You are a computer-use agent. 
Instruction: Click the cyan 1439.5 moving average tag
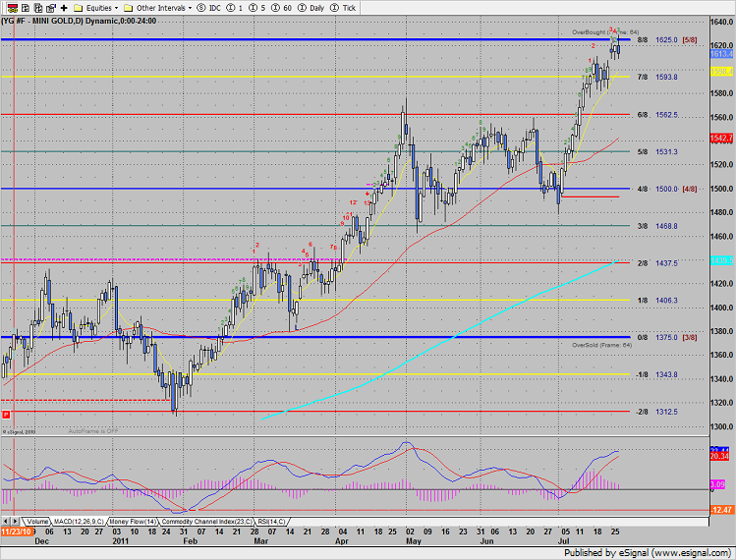pyautogui.click(x=721, y=260)
